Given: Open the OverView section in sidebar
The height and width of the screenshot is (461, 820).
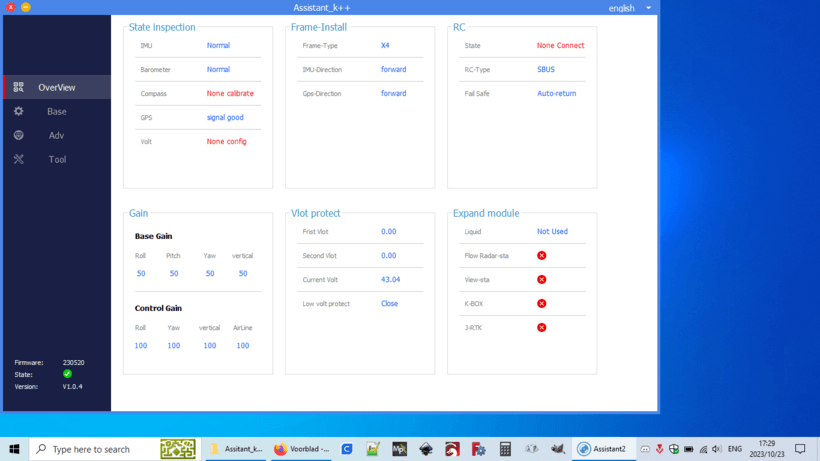Looking at the screenshot, I should (56, 88).
